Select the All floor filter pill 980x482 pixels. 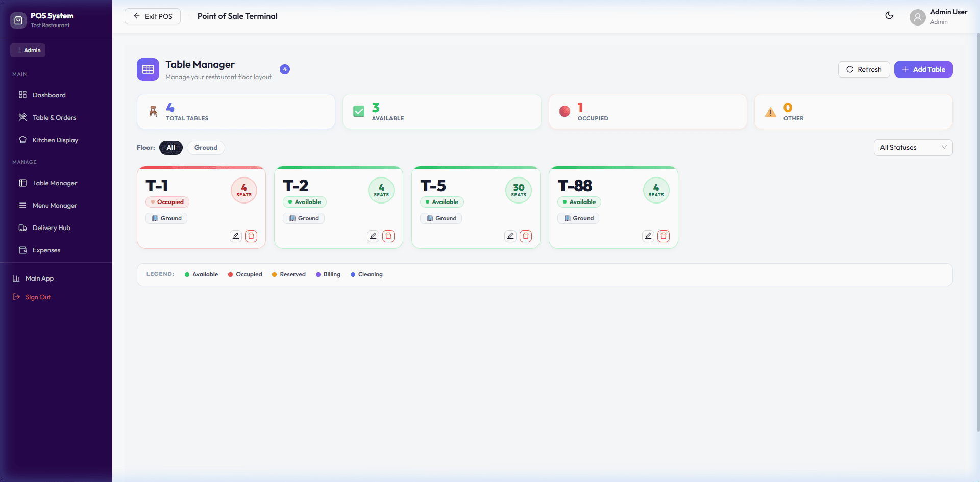(170, 148)
